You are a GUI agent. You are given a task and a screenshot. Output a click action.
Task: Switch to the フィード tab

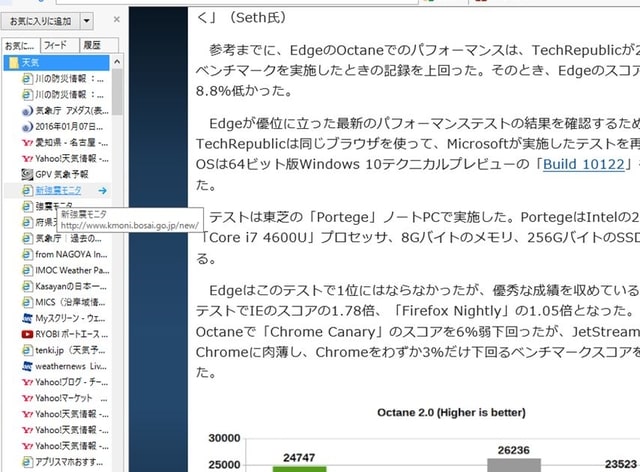pyautogui.click(x=59, y=45)
